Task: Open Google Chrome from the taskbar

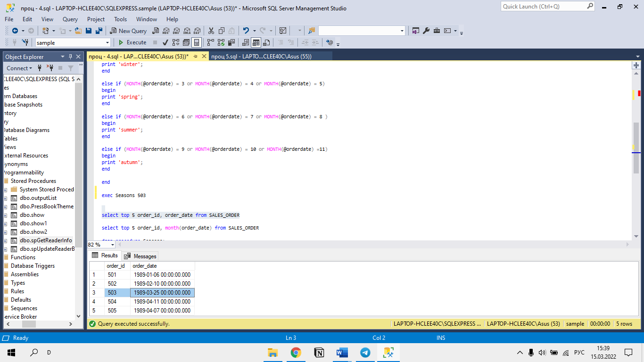Action: (296, 353)
